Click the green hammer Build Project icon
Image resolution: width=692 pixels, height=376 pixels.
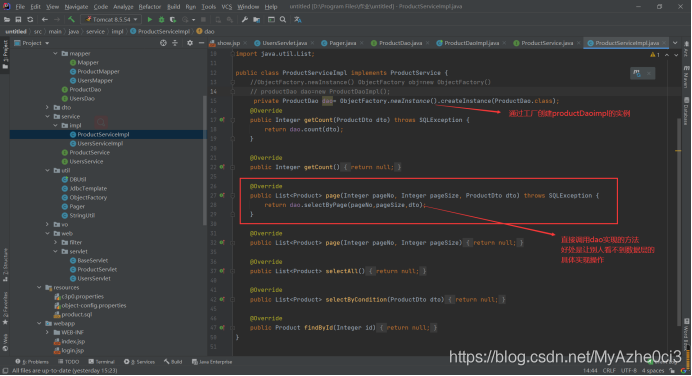(x=71, y=19)
